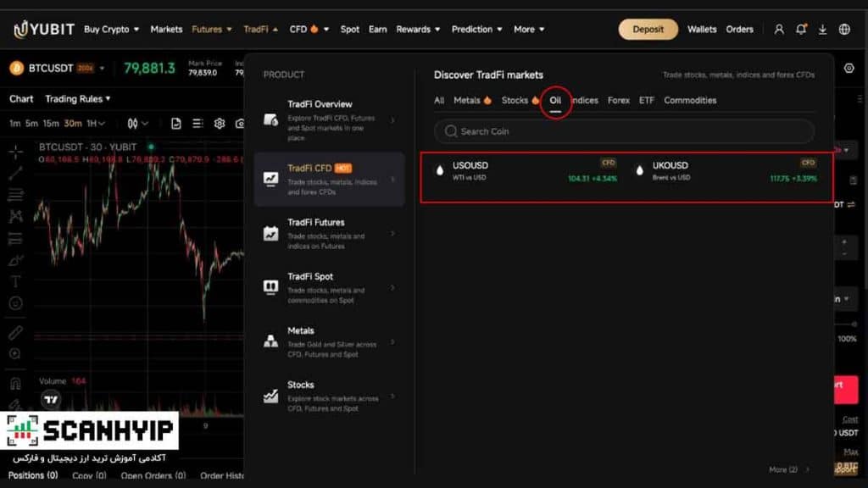Select the text annotation tool

(x=15, y=281)
